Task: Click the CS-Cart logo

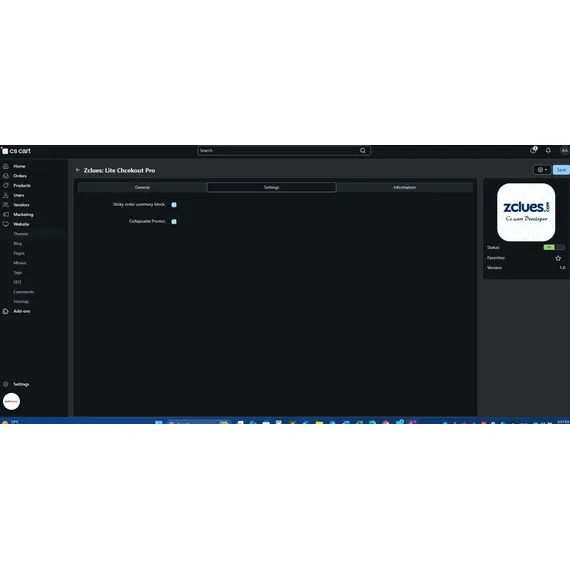Action: pos(16,151)
